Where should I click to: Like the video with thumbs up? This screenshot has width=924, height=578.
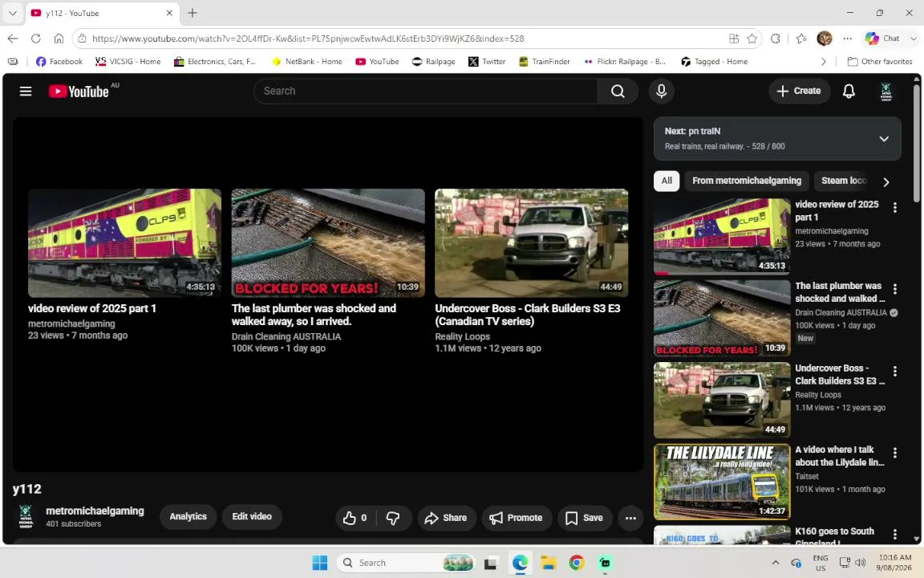[355, 518]
